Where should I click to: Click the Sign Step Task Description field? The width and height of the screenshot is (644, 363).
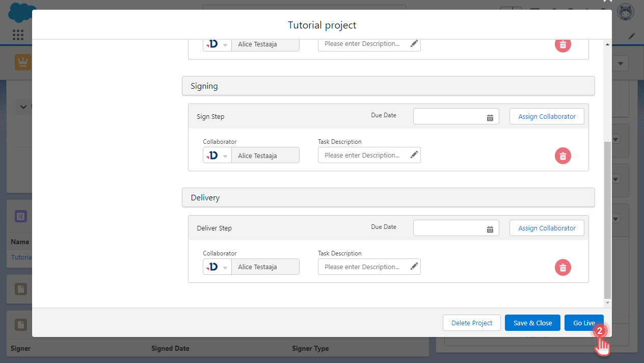363,155
